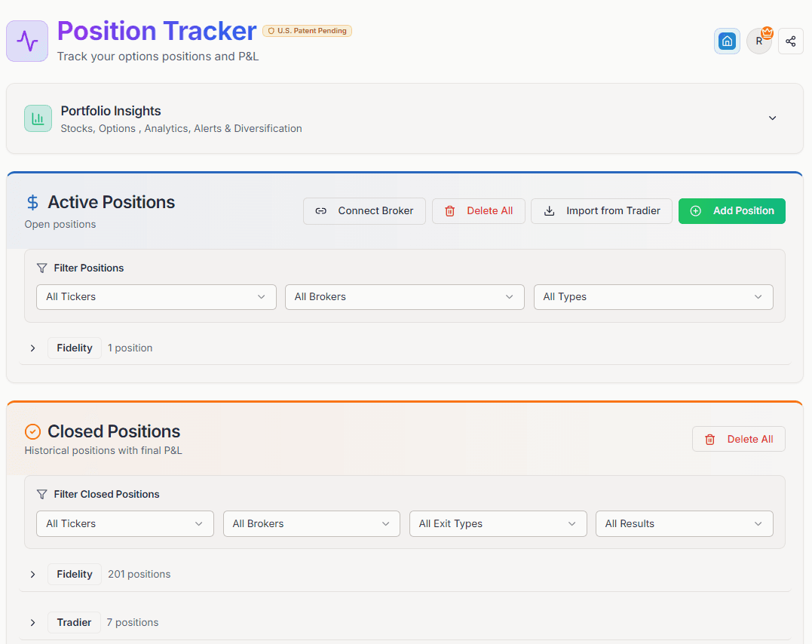
Task: Click the Portfolio Insights bar chart icon
Action: [38, 118]
